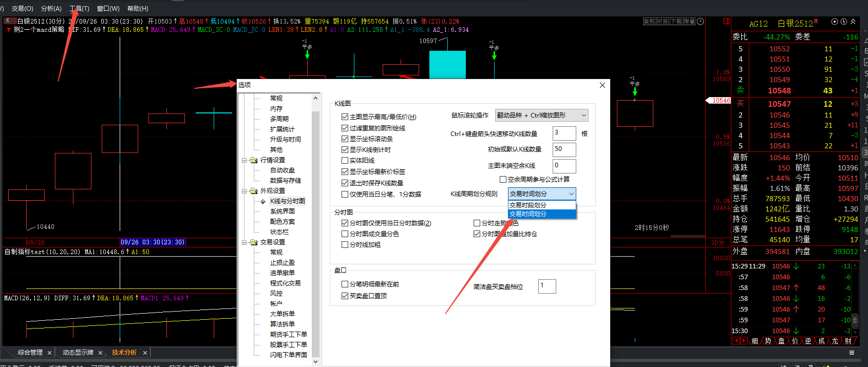The image size is (868, 367).
Task: Click the circle-dot icon beside 白银2512
Action: 835,22
